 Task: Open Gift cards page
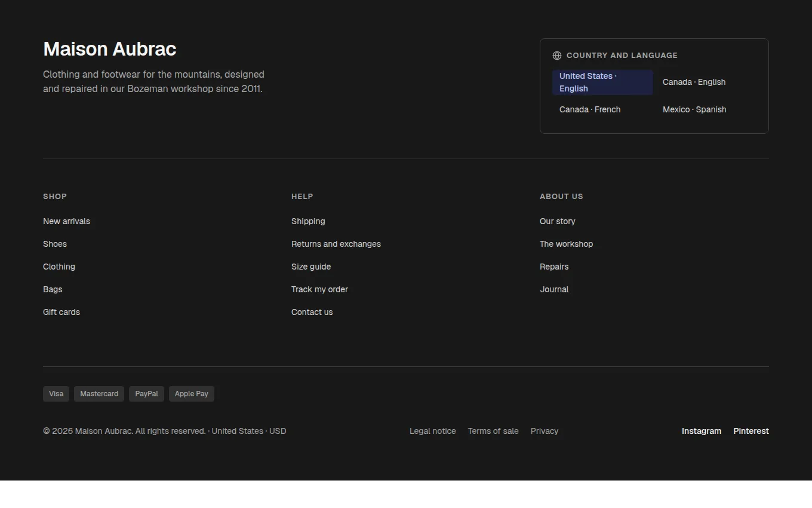[x=61, y=312]
